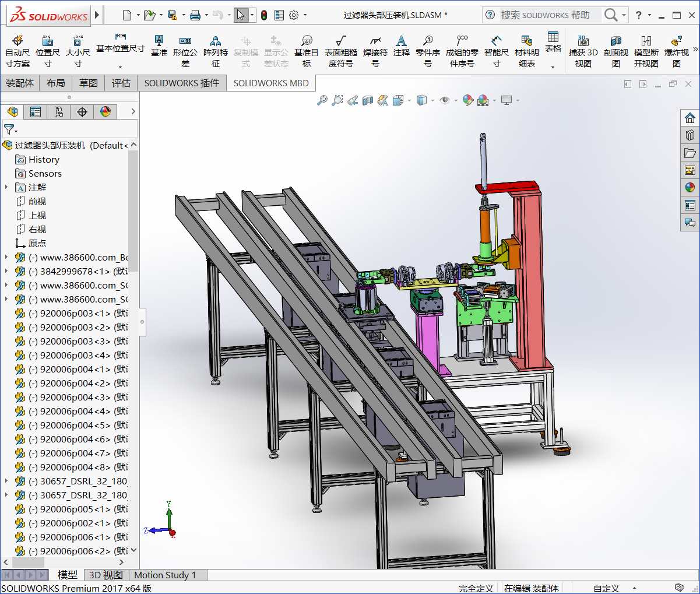
Task: Toggle Section View in the heads-up toolbar
Action: click(x=368, y=100)
